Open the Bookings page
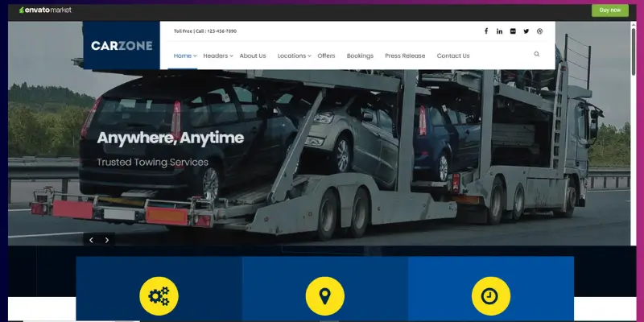The image size is (644, 322). 360,56
